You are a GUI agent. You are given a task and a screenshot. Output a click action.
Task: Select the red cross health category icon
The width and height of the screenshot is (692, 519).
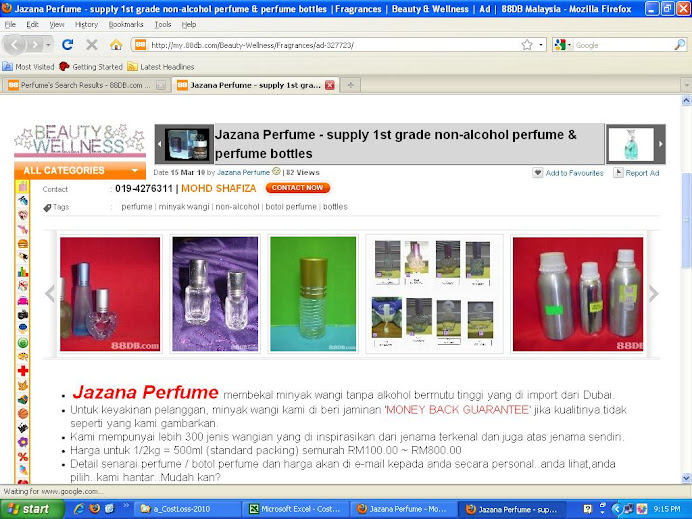point(23,371)
